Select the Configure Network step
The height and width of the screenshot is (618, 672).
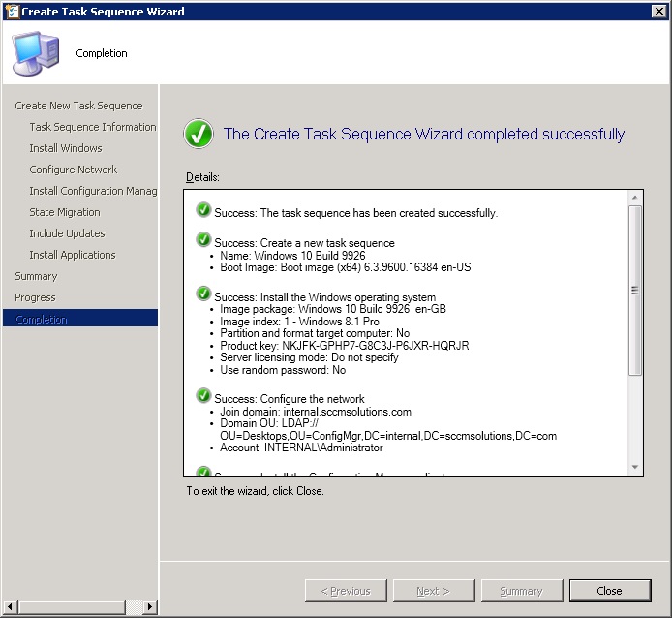coord(73,170)
